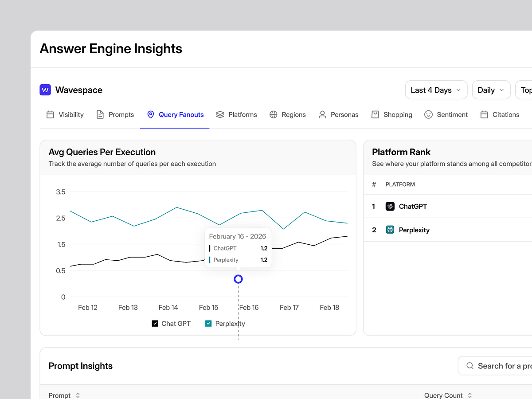Open the Regions tab
Screen dimensions: 532x399
click(x=288, y=114)
